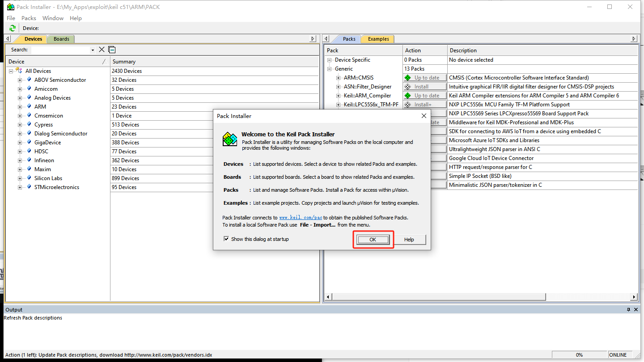Viewport: 644px width, 362px height.
Task: Open the Help menu
Action: (76, 18)
